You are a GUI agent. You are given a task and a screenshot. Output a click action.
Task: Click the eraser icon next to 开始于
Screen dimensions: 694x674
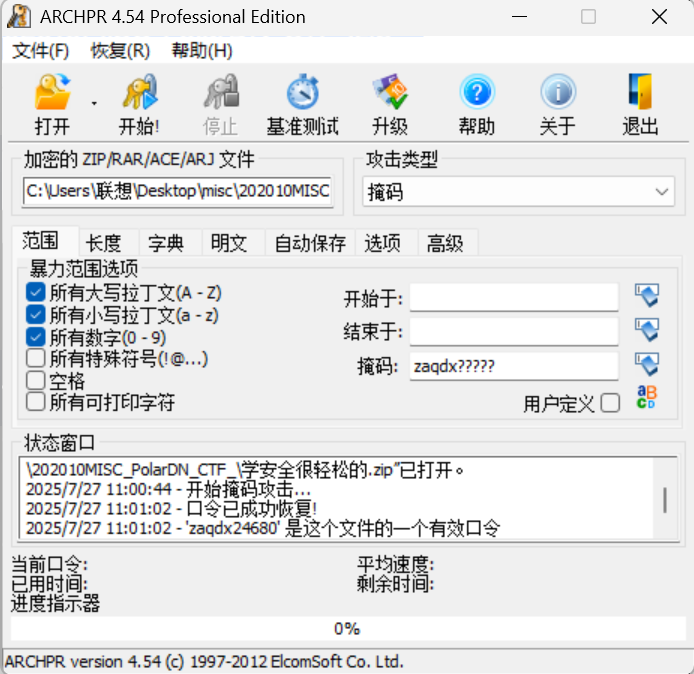tap(647, 296)
